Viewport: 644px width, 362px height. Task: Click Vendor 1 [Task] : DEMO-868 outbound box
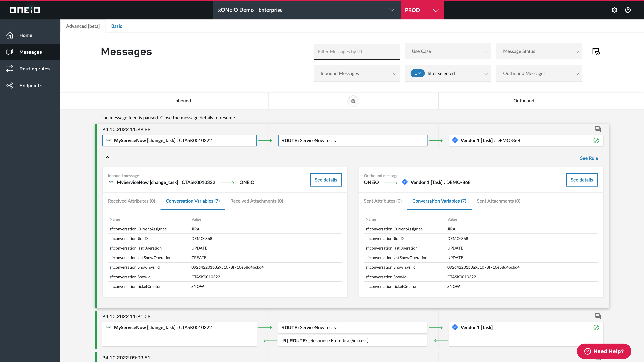tap(526, 140)
